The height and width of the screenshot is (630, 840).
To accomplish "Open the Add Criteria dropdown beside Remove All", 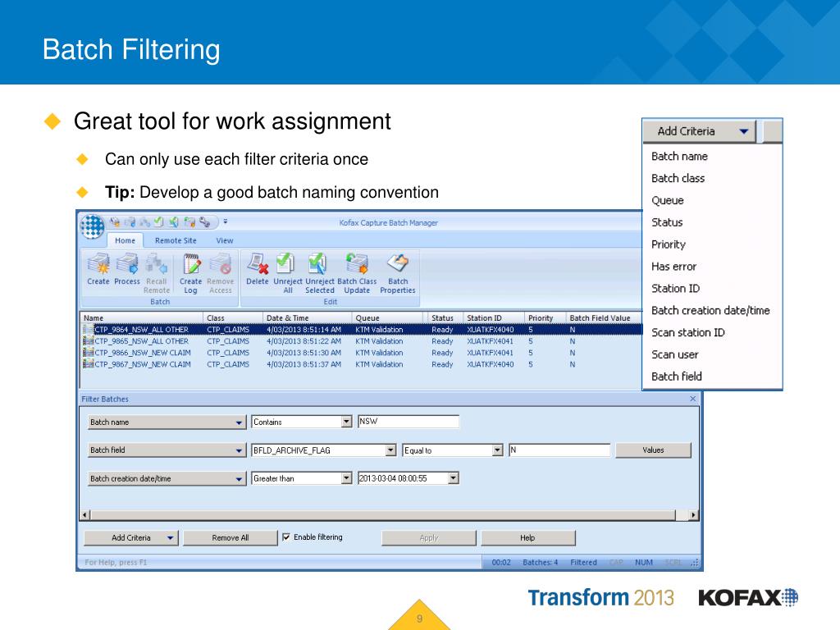I will [130, 538].
